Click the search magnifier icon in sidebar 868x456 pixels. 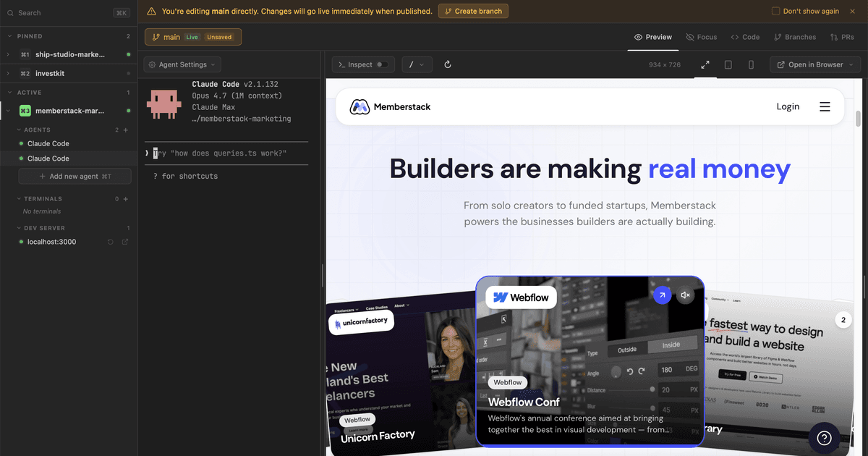click(x=9, y=13)
